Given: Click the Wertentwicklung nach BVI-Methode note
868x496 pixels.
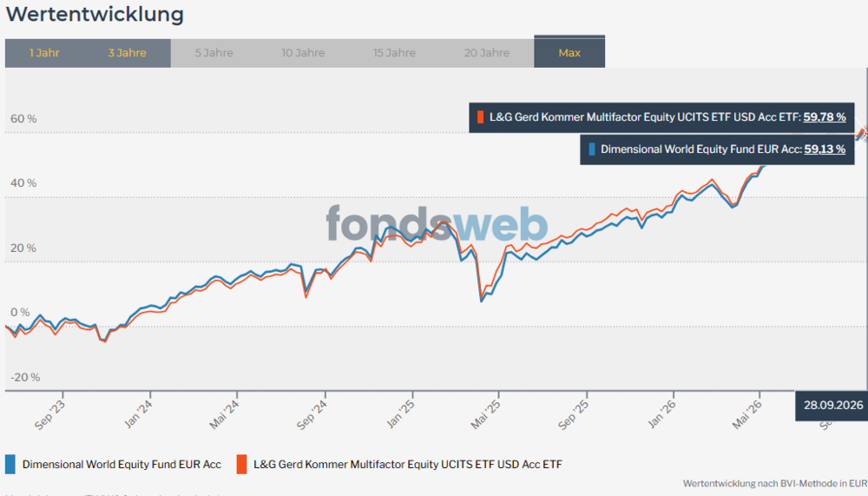Looking at the screenshot, I should click(x=775, y=483).
